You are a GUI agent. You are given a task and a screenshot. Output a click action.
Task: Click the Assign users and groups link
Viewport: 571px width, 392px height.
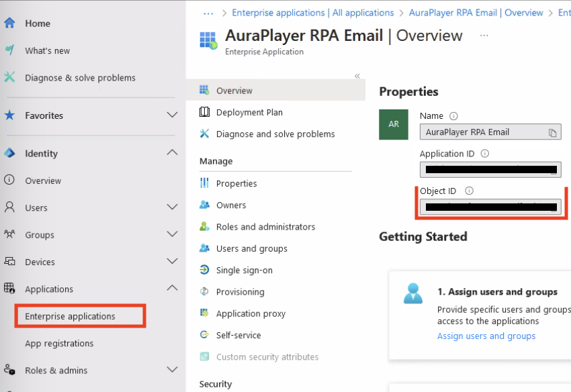coord(486,336)
